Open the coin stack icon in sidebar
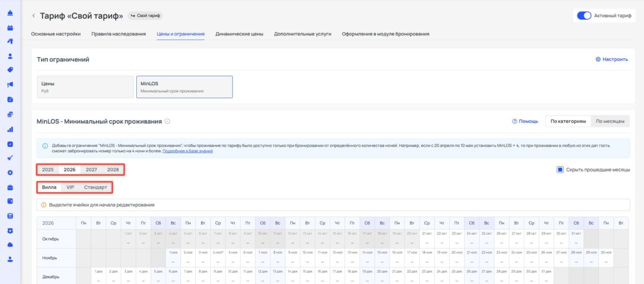644x284 pixels. tap(10, 114)
